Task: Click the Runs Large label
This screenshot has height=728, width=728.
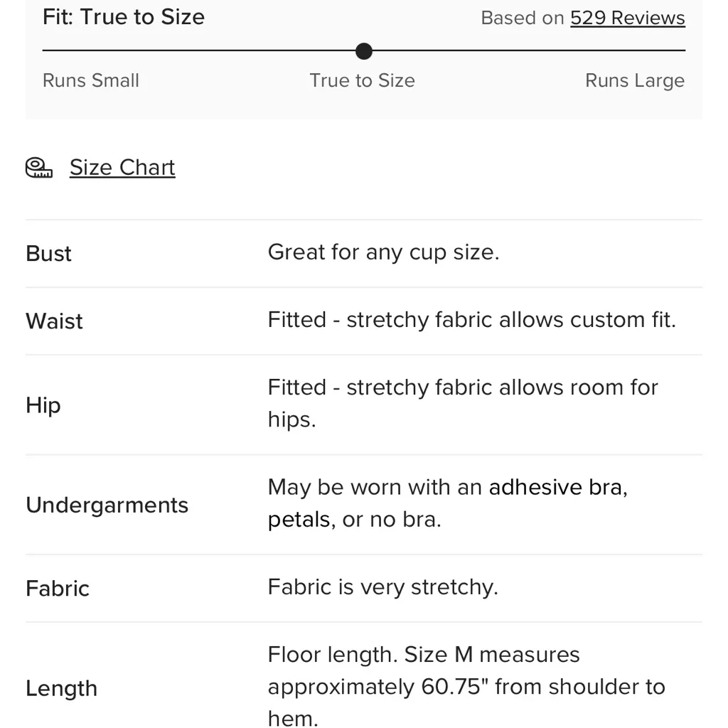Action: coord(634,80)
